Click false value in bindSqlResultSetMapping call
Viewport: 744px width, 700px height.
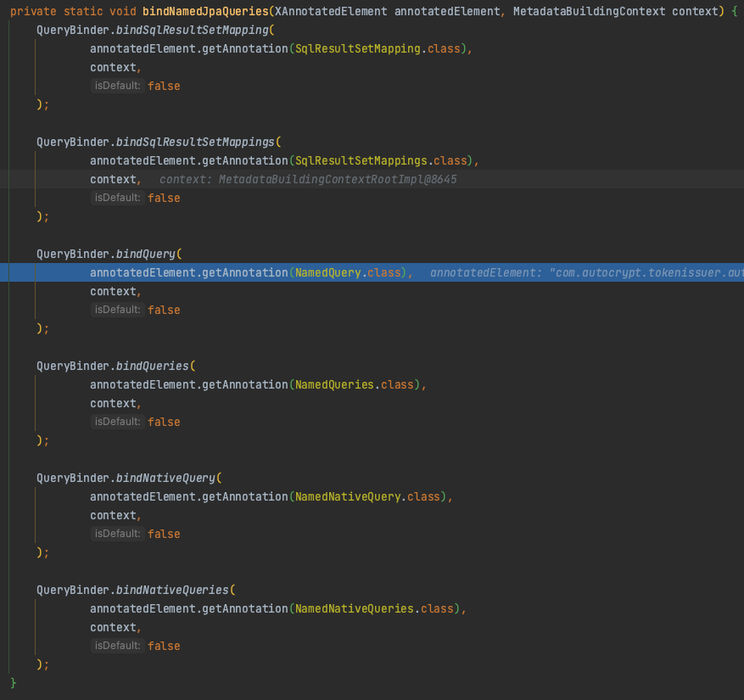(164, 87)
